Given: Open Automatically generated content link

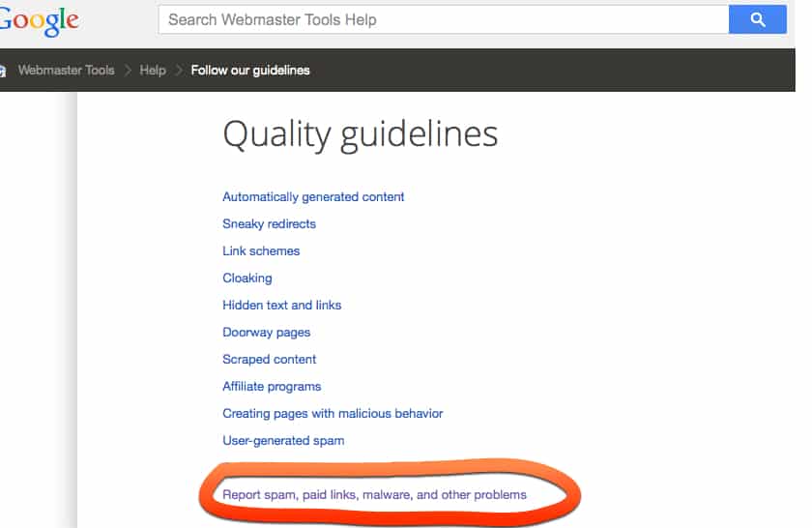Looking at the screenshot, I should tap(313, 197).
